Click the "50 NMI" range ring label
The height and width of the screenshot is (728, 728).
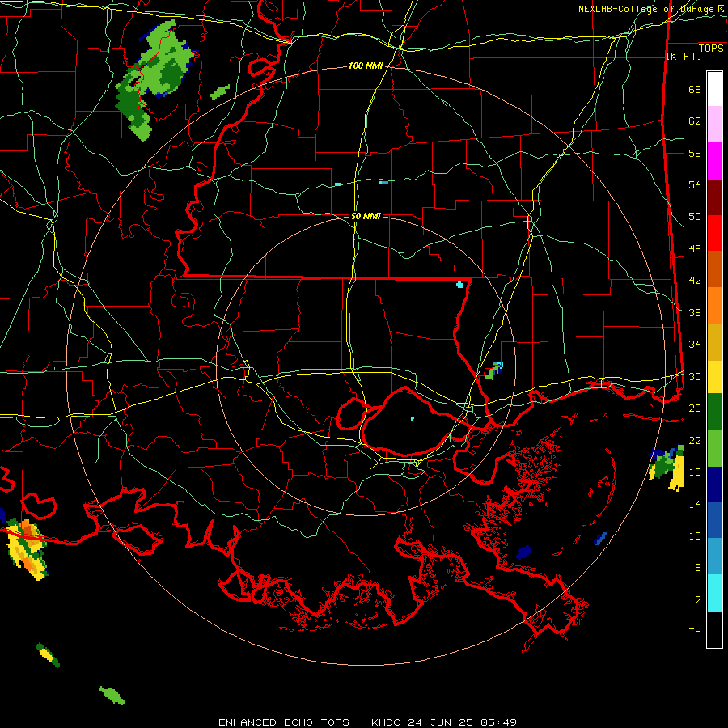click(x=366, y=216)
